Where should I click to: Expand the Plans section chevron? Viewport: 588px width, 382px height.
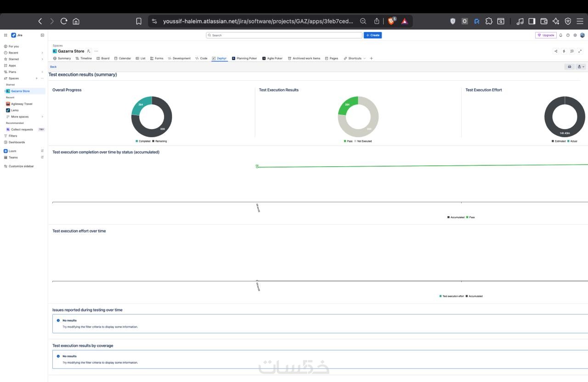coord(42,72)
